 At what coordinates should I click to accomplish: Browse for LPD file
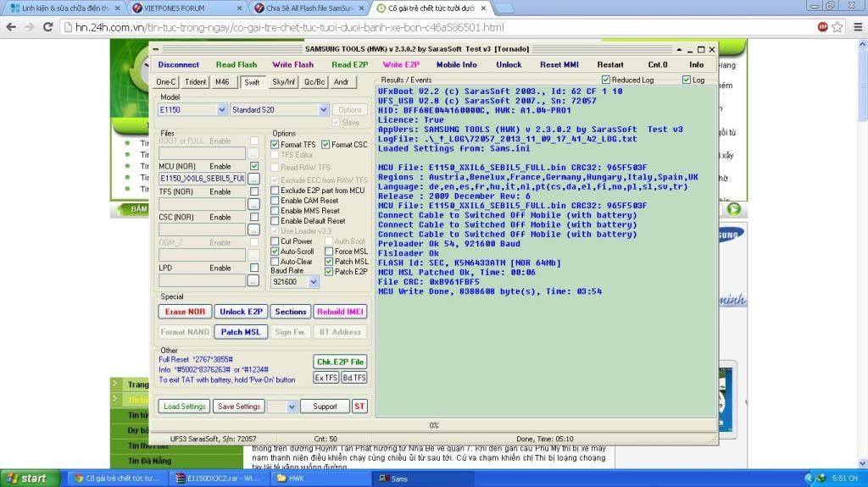[x=253, y=280]
